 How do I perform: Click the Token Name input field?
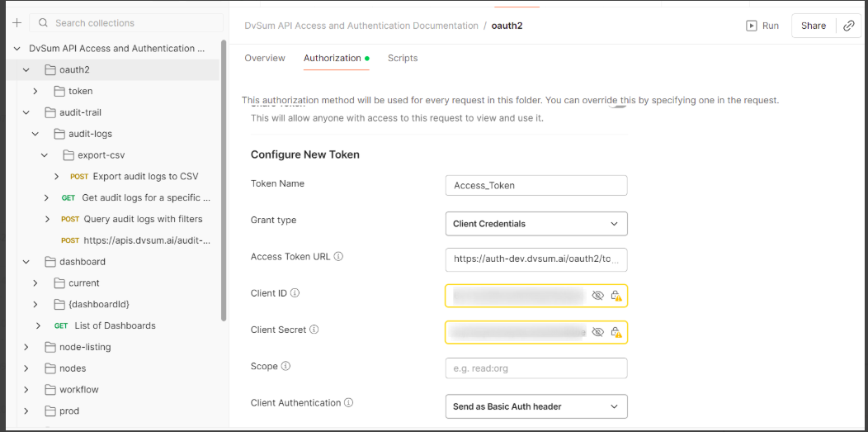point(535,186)
